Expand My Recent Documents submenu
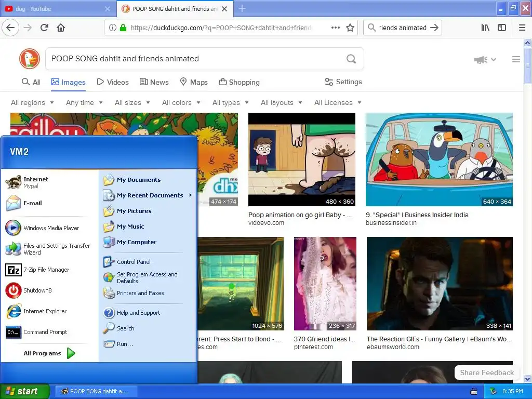This screenshot has height=399, width=532. tap(148, 195)
